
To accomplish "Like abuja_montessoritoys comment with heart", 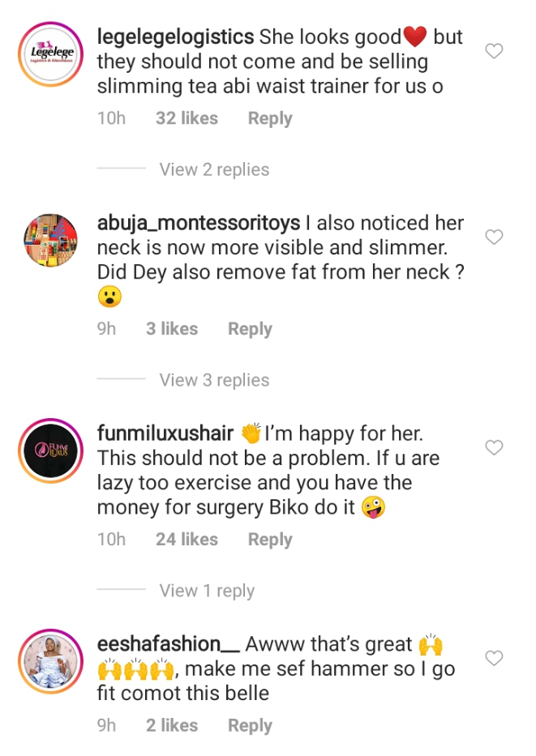I will (x=493, y=237).
